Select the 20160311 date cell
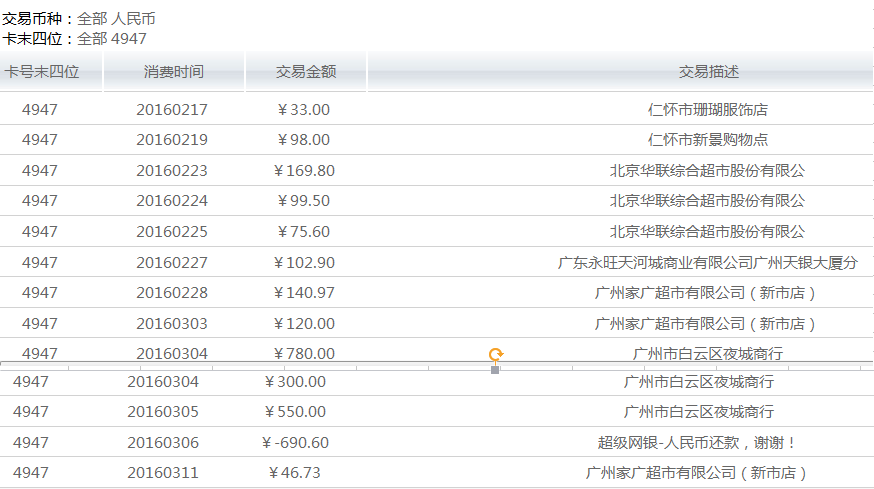Image resolution: width=874 pixels, height=489 pixels. pos(163,473)
